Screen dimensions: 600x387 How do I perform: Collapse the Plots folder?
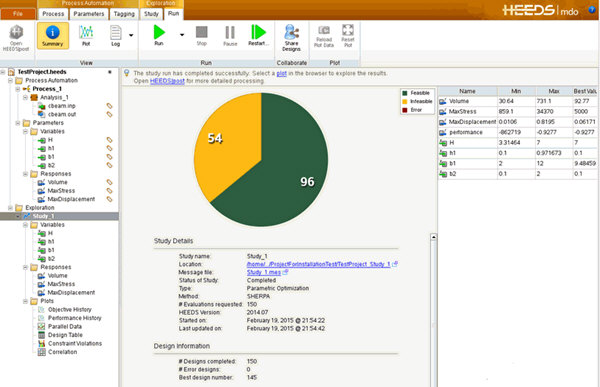(25, 301)
